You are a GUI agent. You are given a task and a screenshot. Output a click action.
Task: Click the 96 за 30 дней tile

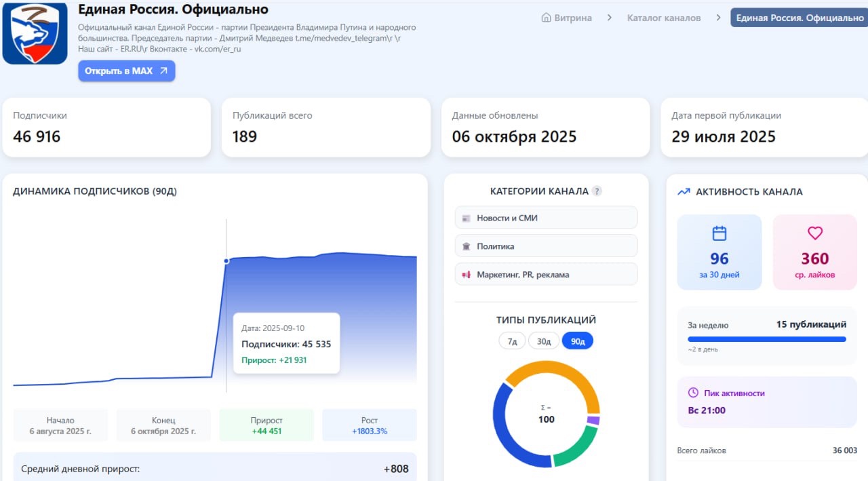719,252
